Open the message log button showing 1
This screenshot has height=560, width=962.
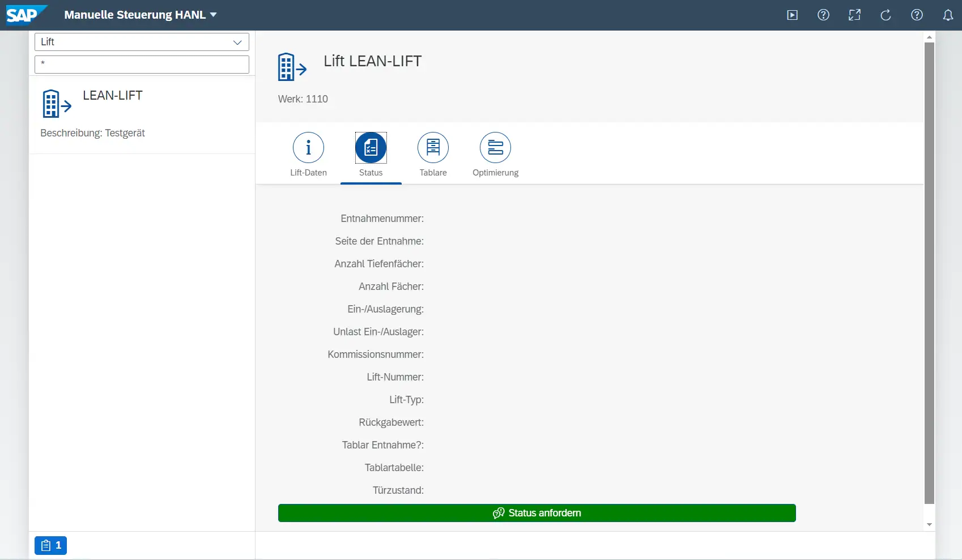51,546
